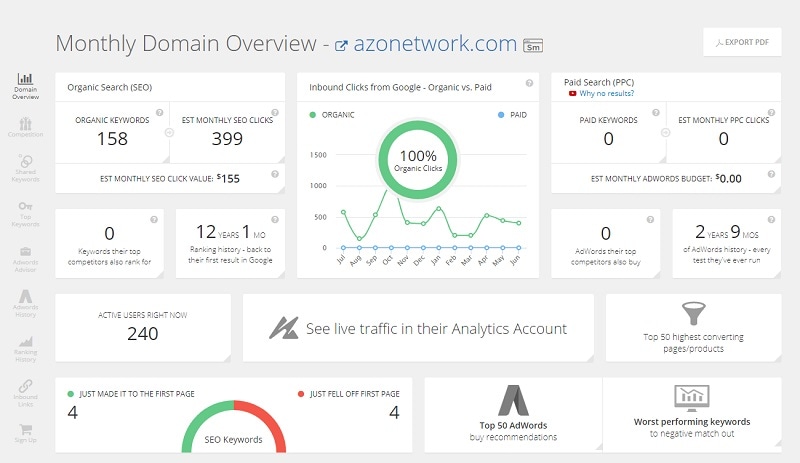Open Worst performing keywords card
The image size is (800, 463).
point(692,415)
